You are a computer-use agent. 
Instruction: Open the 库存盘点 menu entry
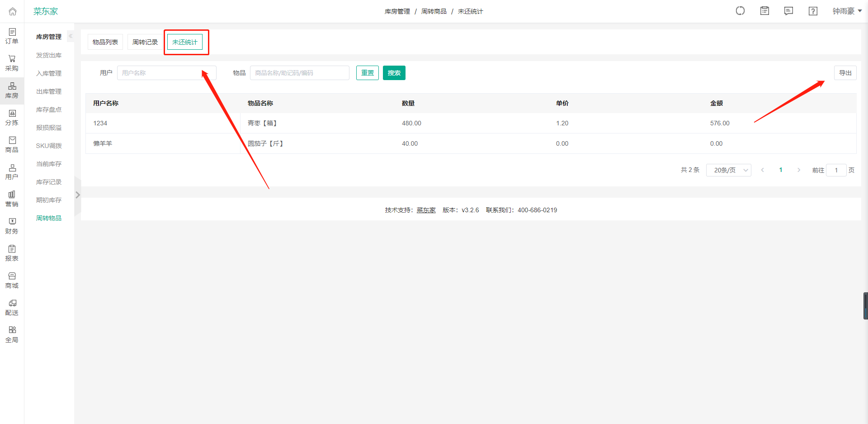click(48, 109)
